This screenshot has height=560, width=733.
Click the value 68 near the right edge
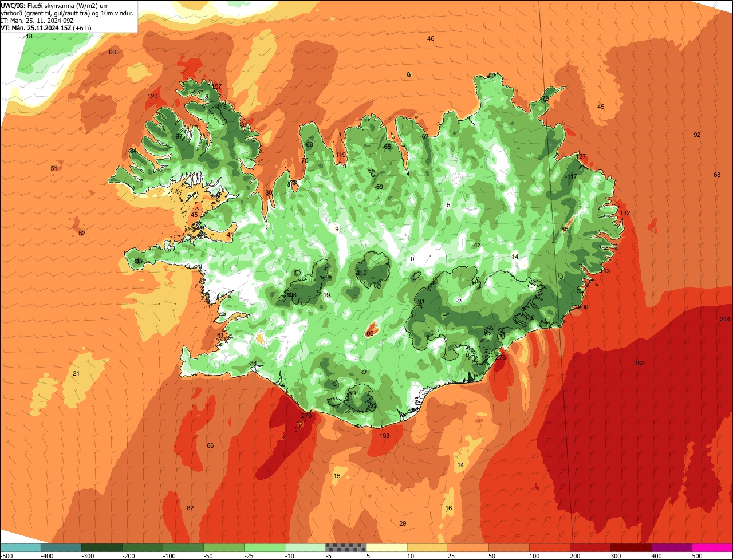tap(717, 175)
